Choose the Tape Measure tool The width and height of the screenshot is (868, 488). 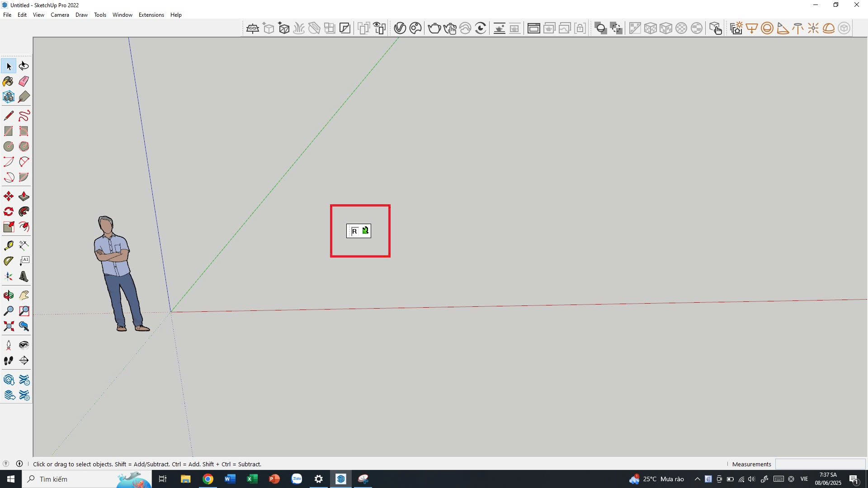(8, 245)
